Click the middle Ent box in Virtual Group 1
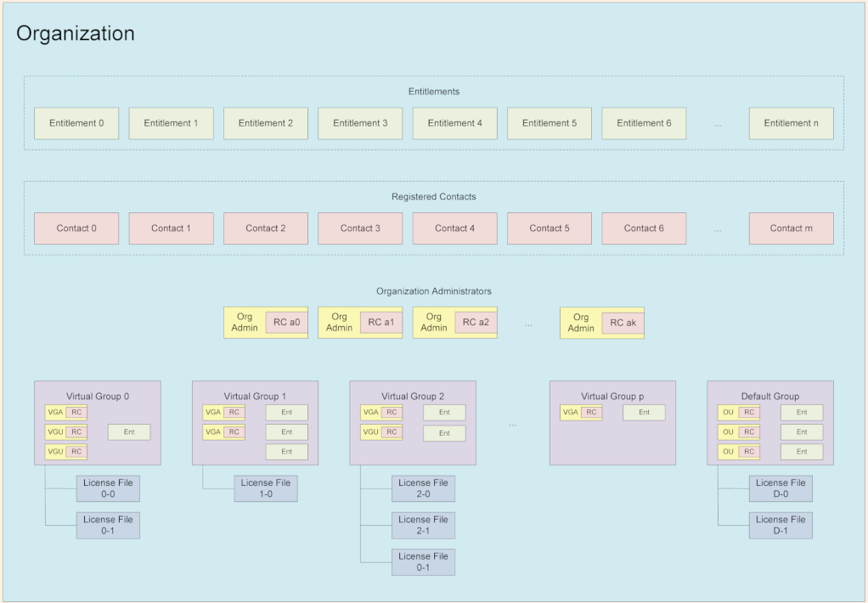Viewport: 868px width, 603px height. [x=286, y=431]
